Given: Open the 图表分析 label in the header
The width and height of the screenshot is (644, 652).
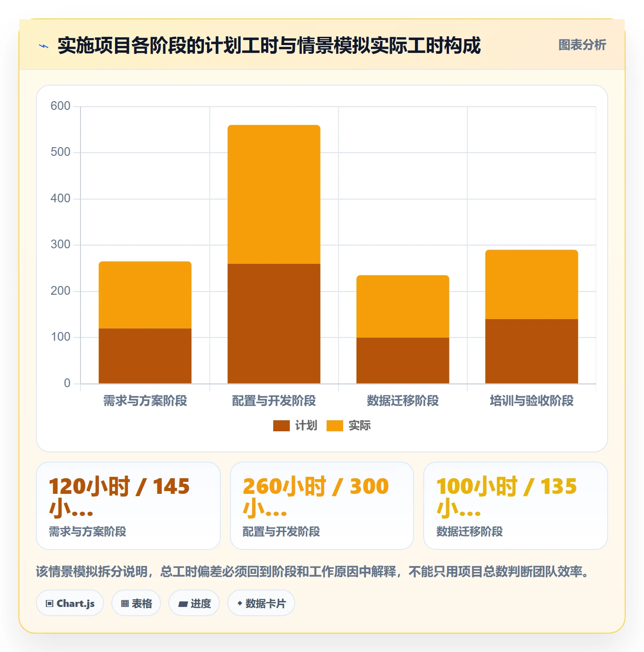Looking at the screenshot, I should pyautogui.click(x=582, y=45).
